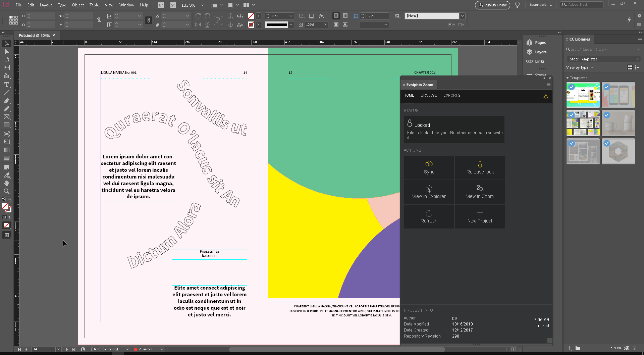644x355 pixels.
Task: Toggle split layout view in status bar
Action: [514, 349]
